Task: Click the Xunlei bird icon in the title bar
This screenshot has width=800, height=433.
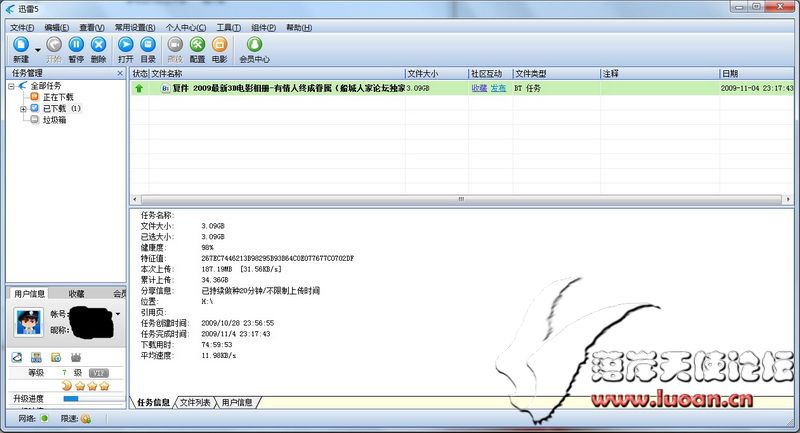Action: (10, 9)
